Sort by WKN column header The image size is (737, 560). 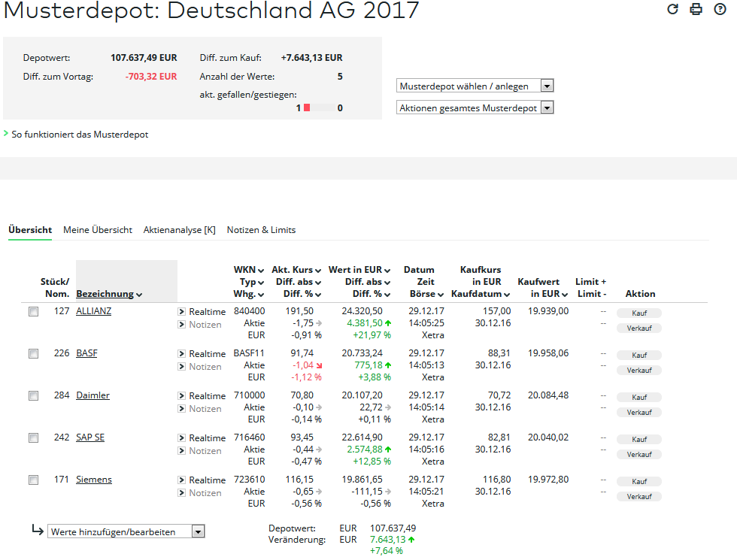[249, 270]
